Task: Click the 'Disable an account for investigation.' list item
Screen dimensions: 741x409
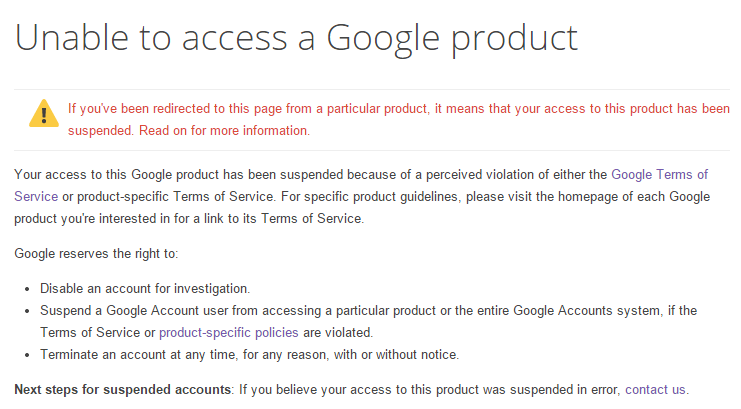Action: [x=145, y=288]
